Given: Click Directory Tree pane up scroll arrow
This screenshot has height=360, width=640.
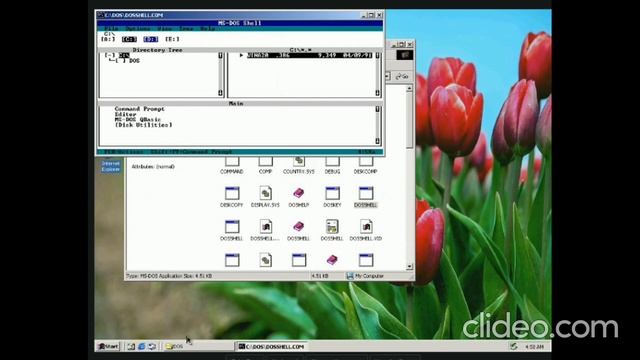Looking at the screenshot, I should click(x=220, y=56).
